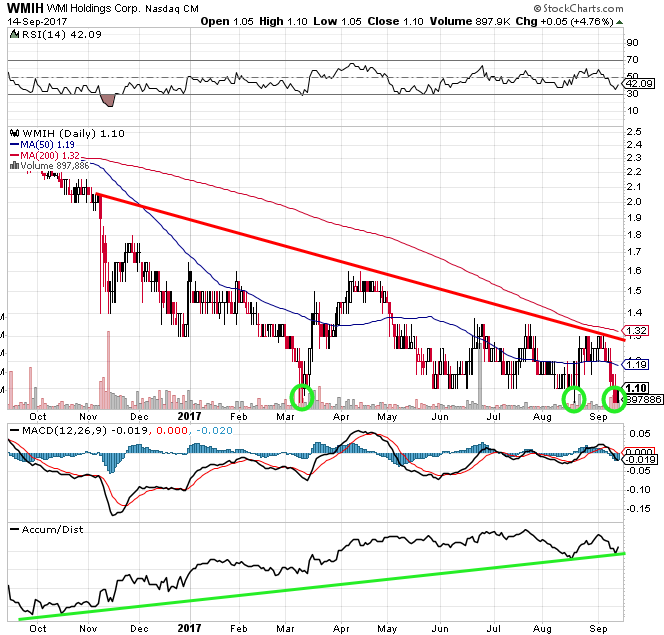Click the 42.09 RSI value tag on the right axis
Viewport: 664px width, 635px height.
[639, 83]
